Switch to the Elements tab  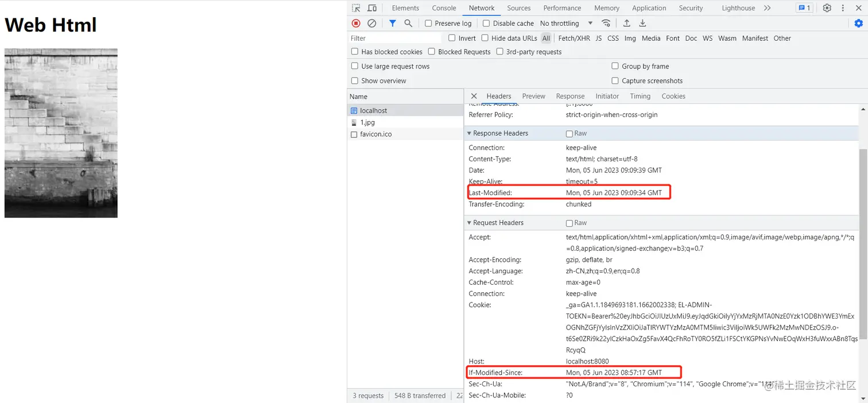pyautogui.click(x=405, y=8)
